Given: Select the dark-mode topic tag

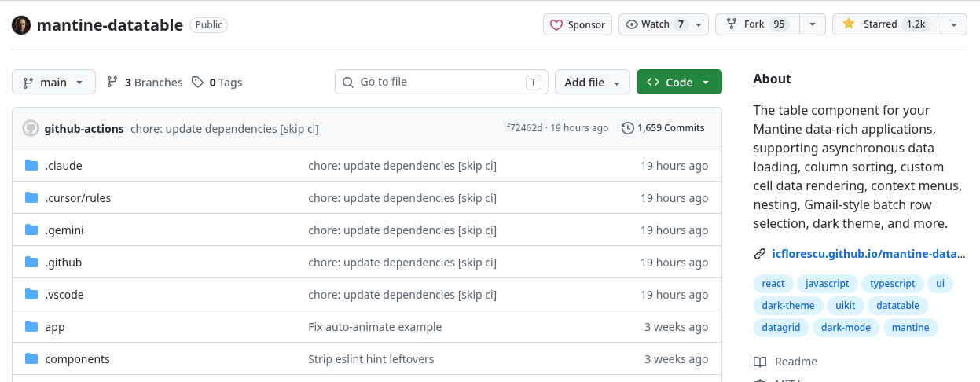Looking at the screenshot, I should pyautogui.click(x=846, y=327).
